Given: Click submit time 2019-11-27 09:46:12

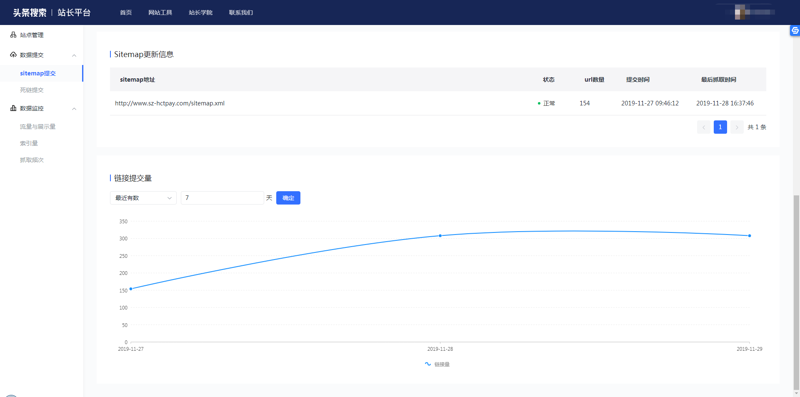Looking at the screenshot, I should (x=650, y=103).
